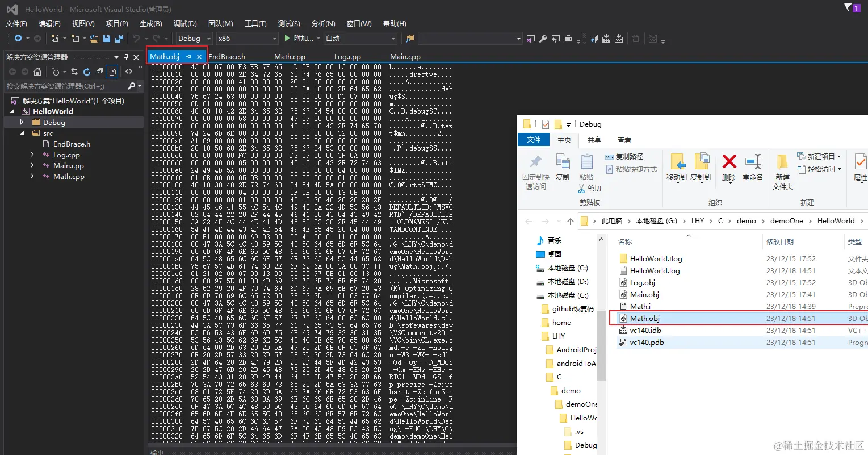Image resolution: width=868 pixels, height=455 pixels.
Task: Close the Math.obj tab
Action: point(199,57)
